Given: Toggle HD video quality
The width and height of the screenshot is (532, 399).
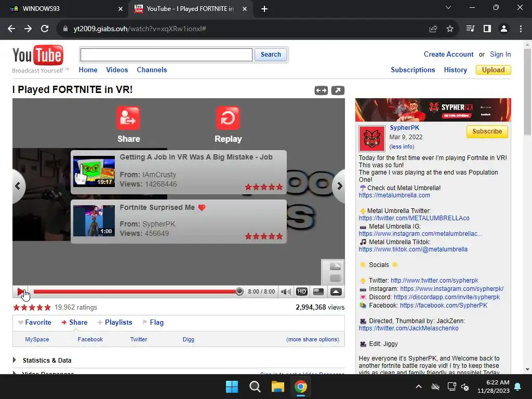Looking at the screenshot, I should click(302, 292).
